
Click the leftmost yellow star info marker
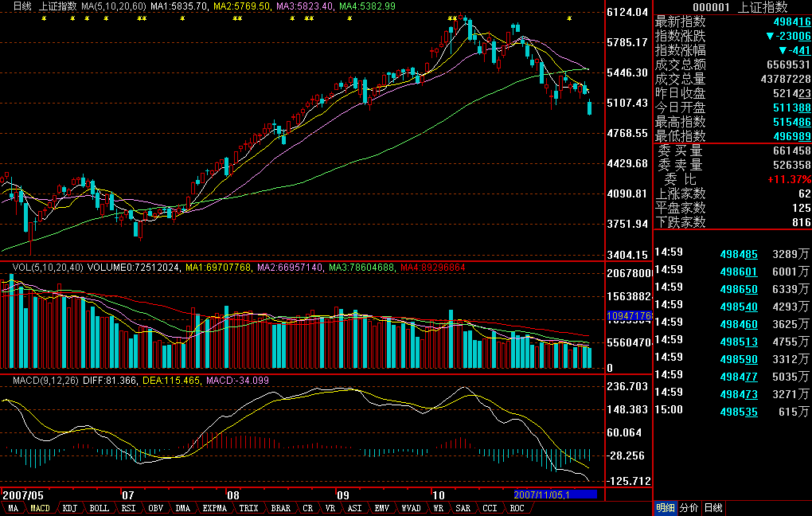(x=45, y=18)
